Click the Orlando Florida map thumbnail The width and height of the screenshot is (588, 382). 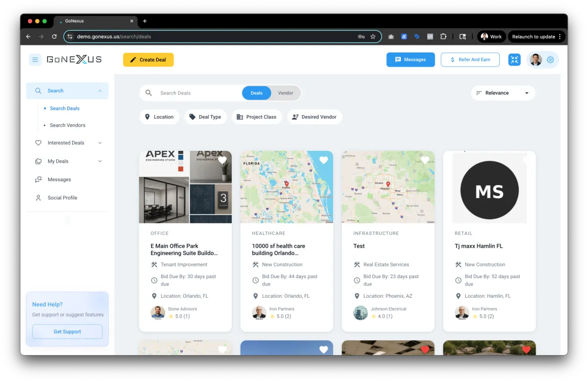tap(287, 187)
